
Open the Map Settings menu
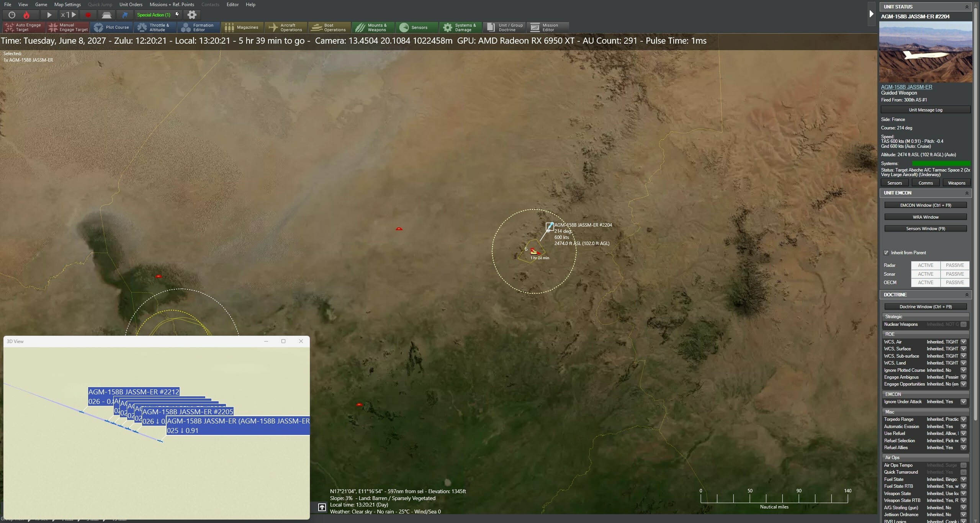coord(67,5)
